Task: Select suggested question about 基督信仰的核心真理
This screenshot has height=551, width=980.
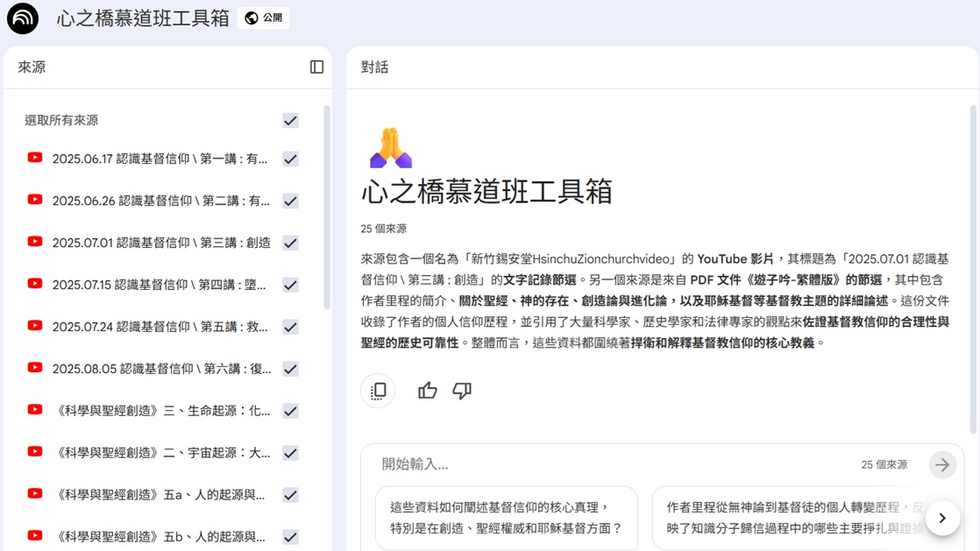Action: tap(506, 518)
